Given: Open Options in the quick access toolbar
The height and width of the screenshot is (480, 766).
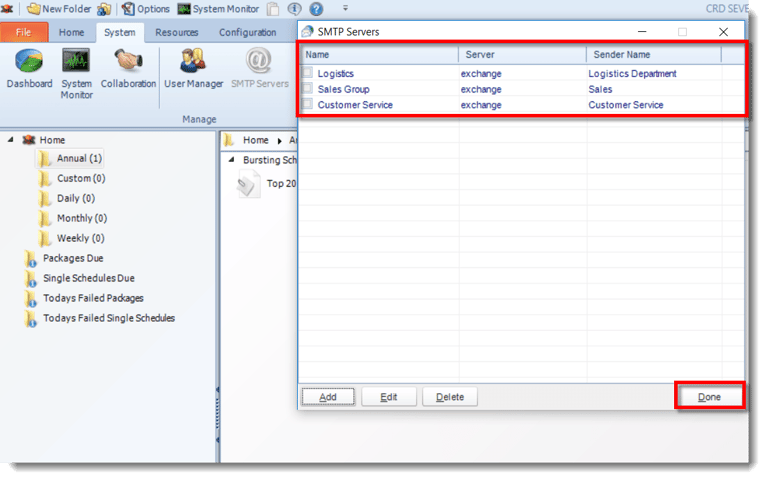Looking at the screenshot, I should [146, 9].
